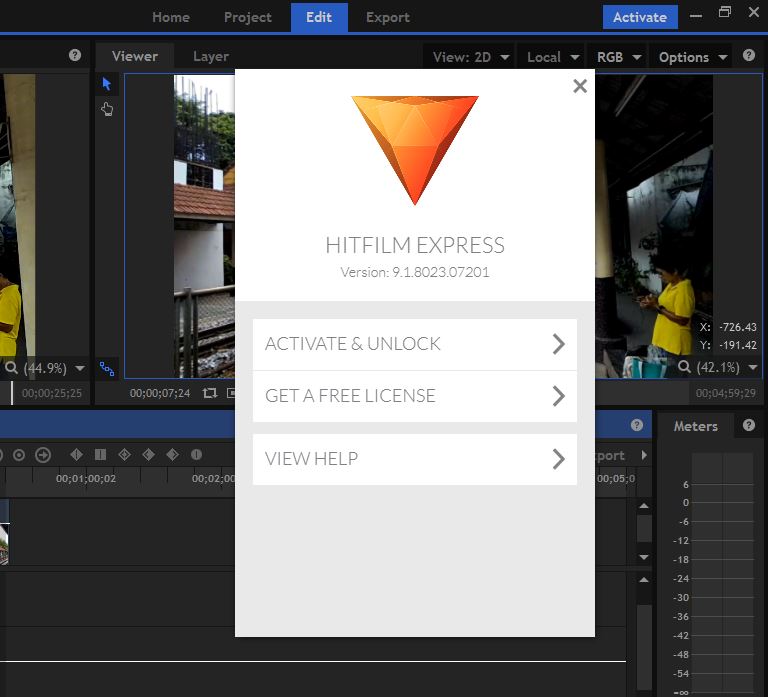Click version text 9.1.8023.07201
Image resolution: width=768 pixels, height=697 pixels.
440,272
